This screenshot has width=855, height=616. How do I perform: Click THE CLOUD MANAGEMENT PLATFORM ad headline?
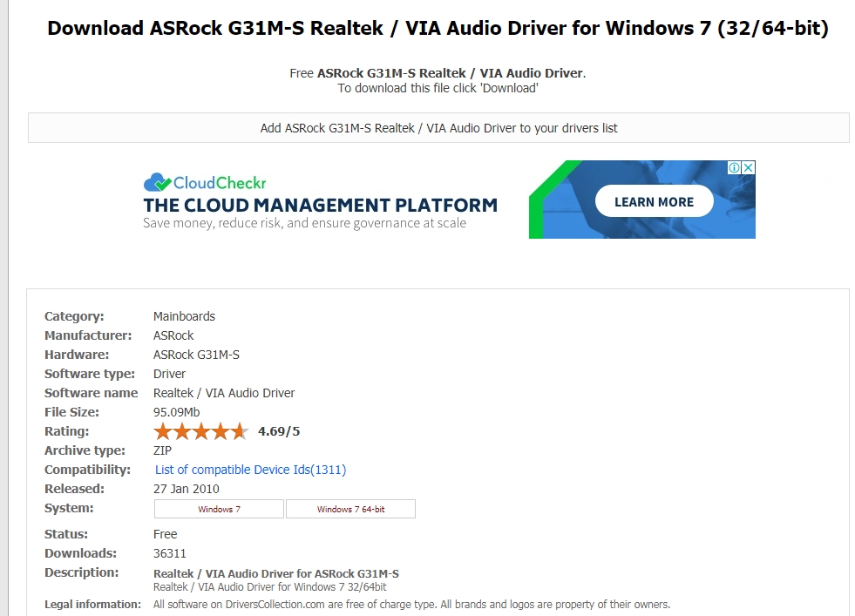tap(320, 205)
